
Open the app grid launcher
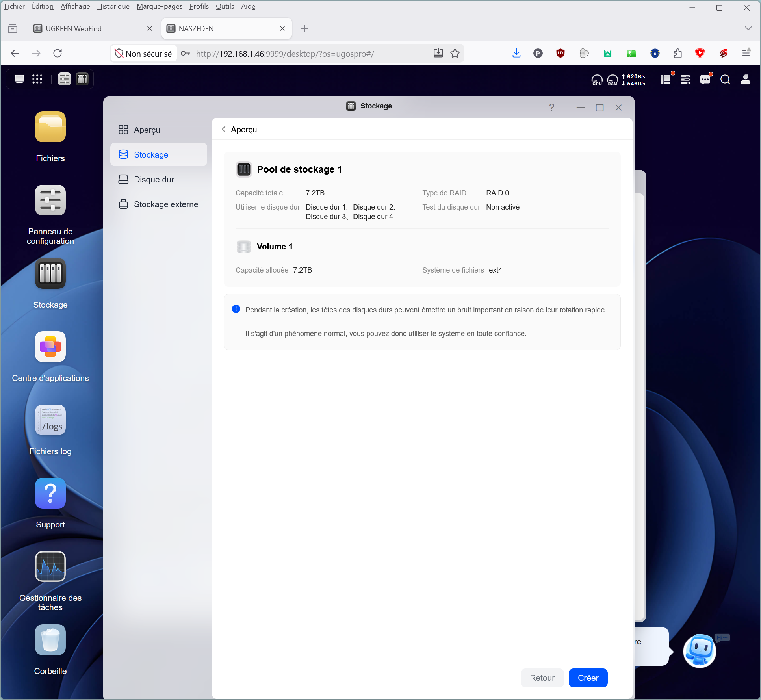coord(37,79)
